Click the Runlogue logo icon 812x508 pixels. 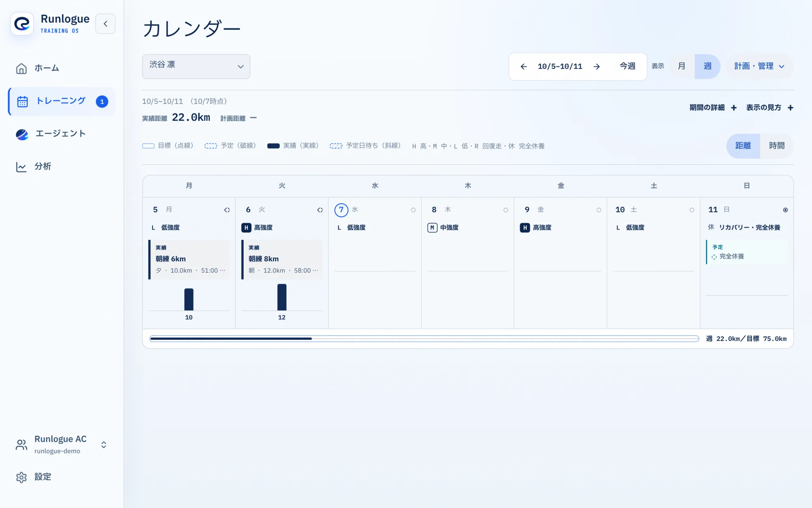coord(22,24)
